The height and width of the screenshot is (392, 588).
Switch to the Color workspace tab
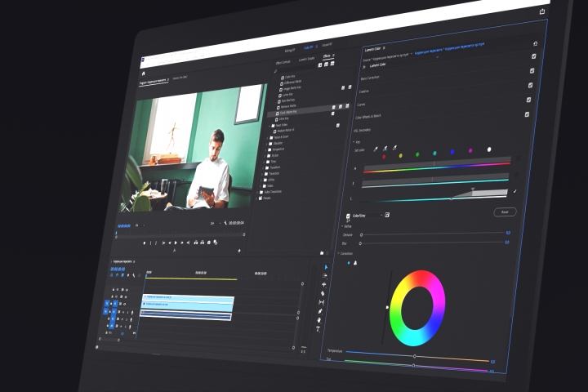click(x=308, y=47)
